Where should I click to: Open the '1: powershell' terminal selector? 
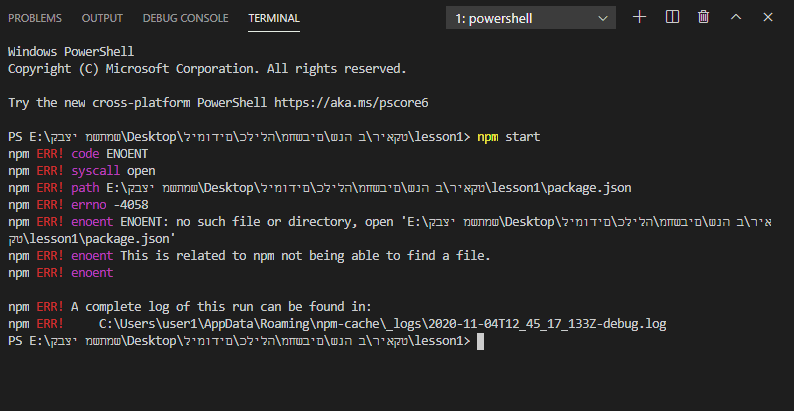(x=531, y=18)
